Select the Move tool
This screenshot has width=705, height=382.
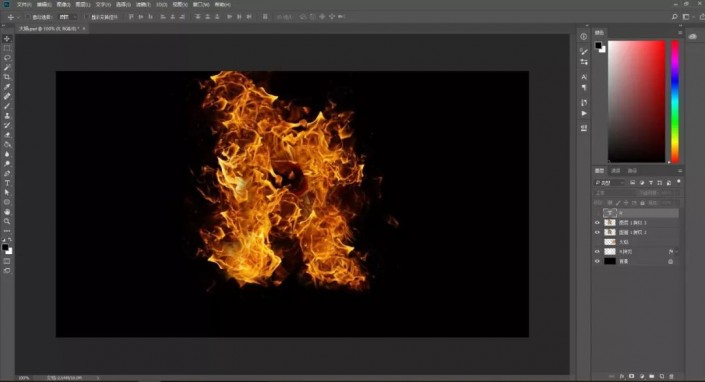(7, 39)
